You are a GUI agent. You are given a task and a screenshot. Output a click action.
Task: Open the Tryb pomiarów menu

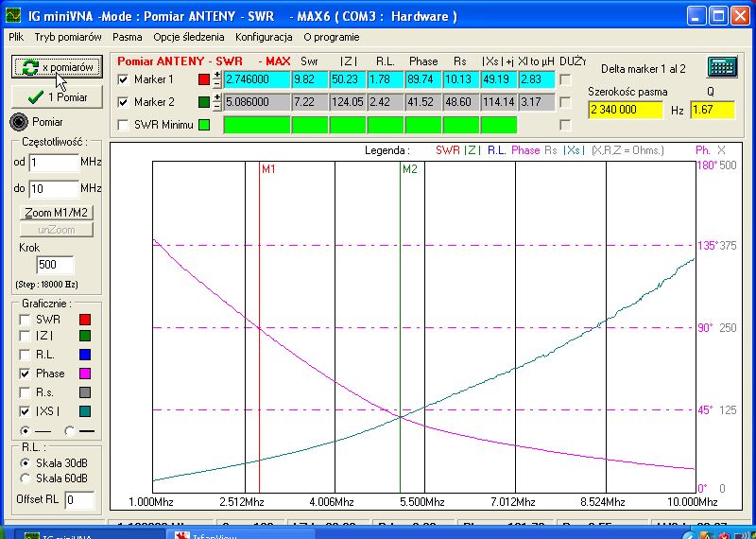68,37
